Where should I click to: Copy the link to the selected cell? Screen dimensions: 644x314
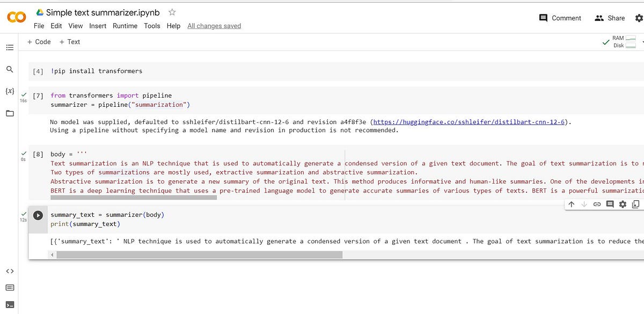coord(597,204)
